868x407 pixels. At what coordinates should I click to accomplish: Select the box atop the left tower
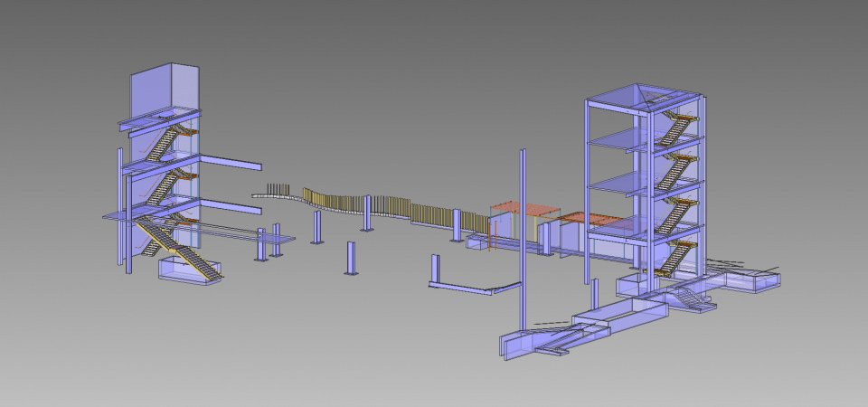click(x=163, y=90)
